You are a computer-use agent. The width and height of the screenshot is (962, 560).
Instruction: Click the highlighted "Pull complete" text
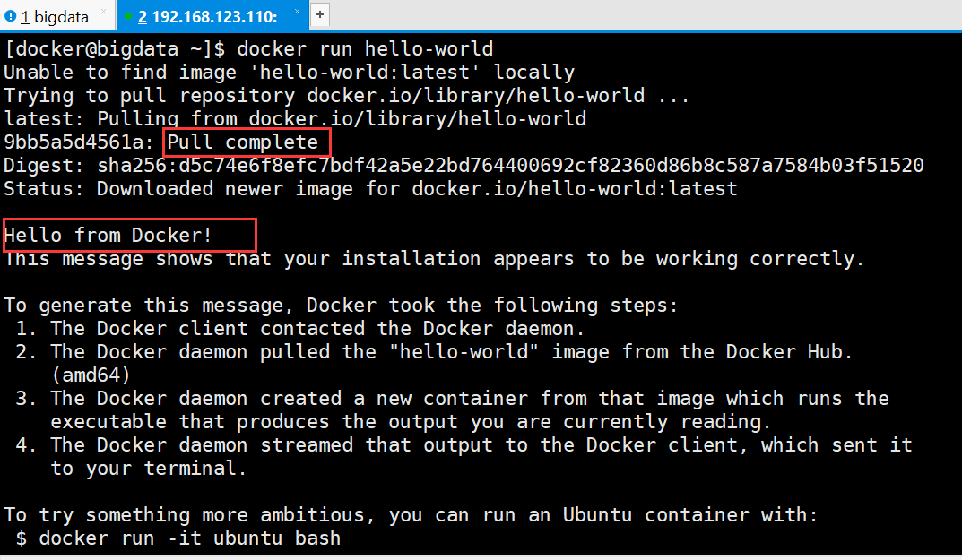coord(243,142)
